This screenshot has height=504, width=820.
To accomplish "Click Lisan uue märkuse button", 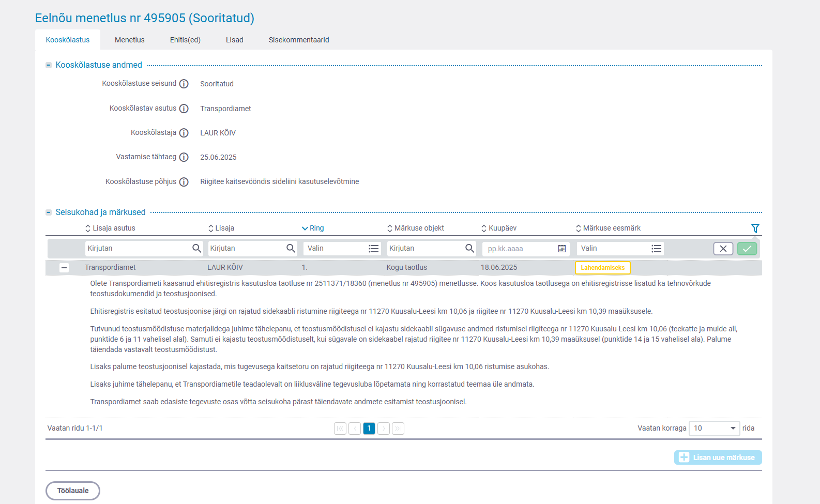I will (718, 457).
